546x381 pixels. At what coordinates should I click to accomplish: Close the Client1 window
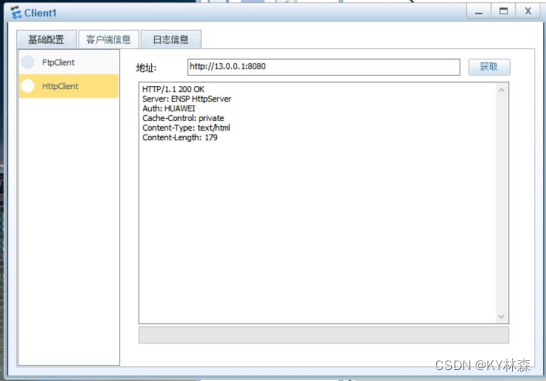(528, 11)
